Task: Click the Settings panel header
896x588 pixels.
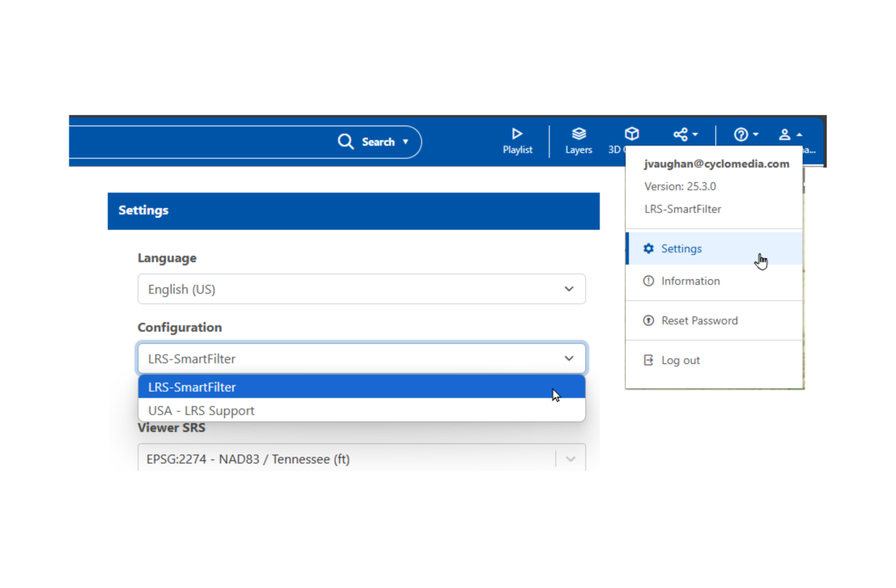Action: tap(353, 210)
